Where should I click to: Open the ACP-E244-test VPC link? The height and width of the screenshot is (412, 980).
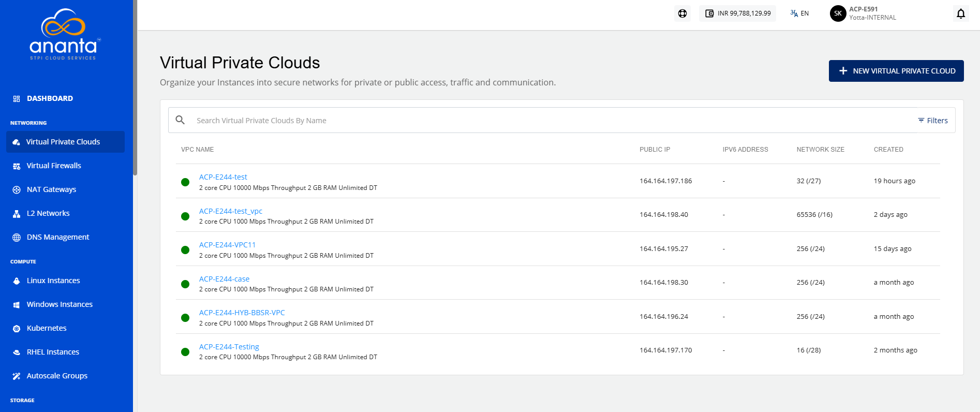pyautogui.click(x=223, y=177)
